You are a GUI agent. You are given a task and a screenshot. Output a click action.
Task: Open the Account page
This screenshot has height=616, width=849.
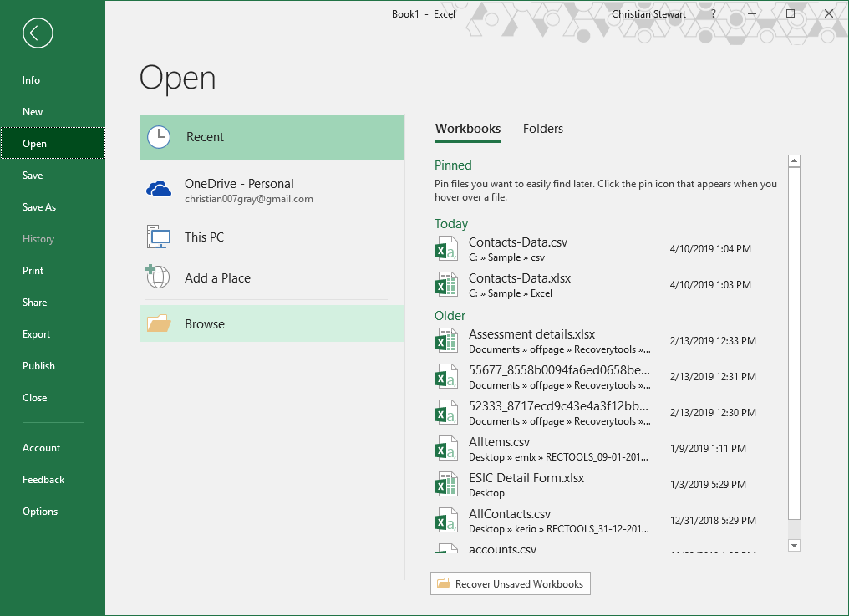tap(53, 447)
